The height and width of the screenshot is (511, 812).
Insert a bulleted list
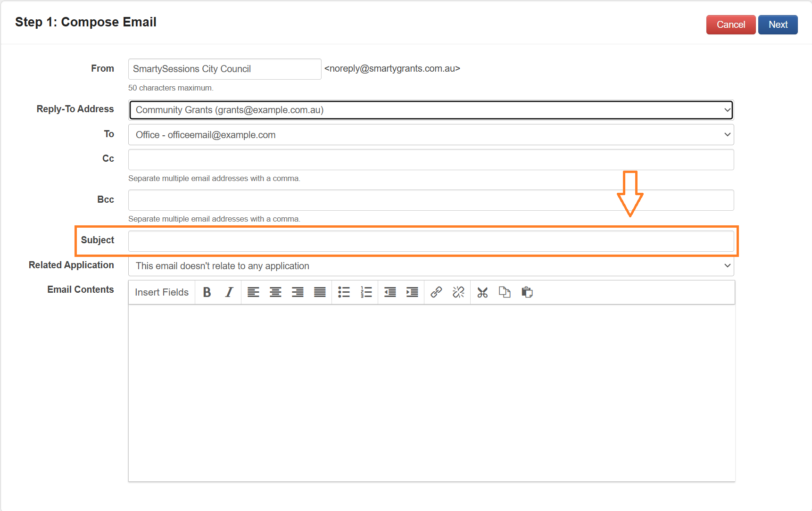click(x=344, y=292)
